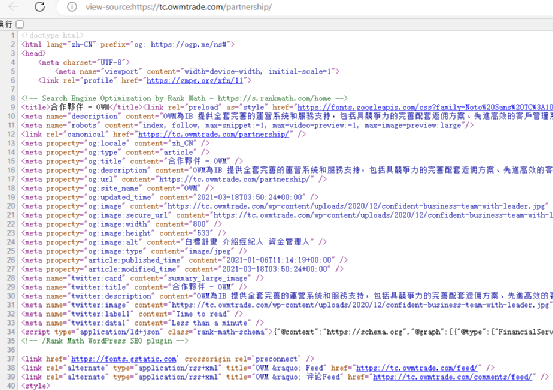553x390 pixels.
Task: Click the back arrow navigation button
Action: coord(13,6)
